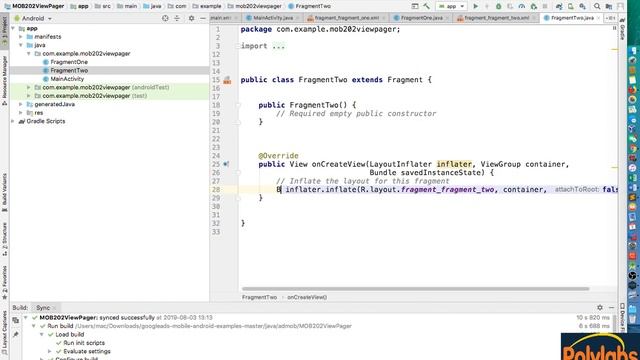Click the collapse all icon in Project panel
Image resolution: width=640 pixels, height=360 pixels.
point(177,18)
